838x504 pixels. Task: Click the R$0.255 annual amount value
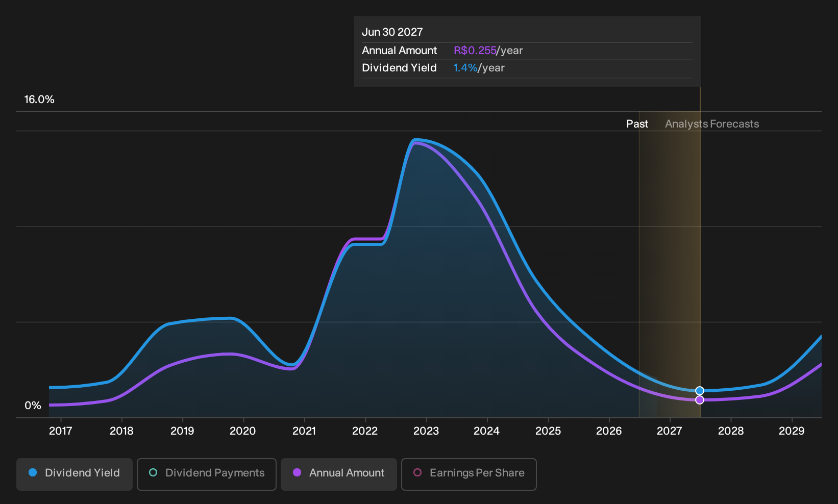click(x=475, y=51)
